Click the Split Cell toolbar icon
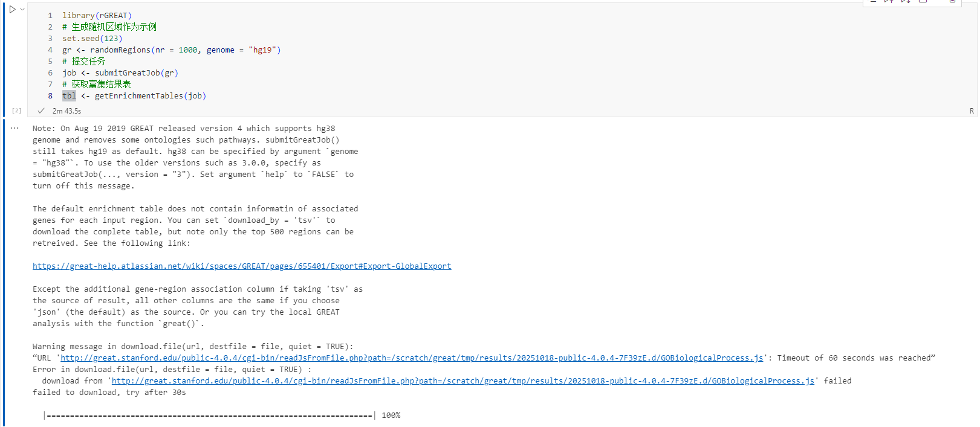Screen dimensions: 980x427 [x=923, y=2]
